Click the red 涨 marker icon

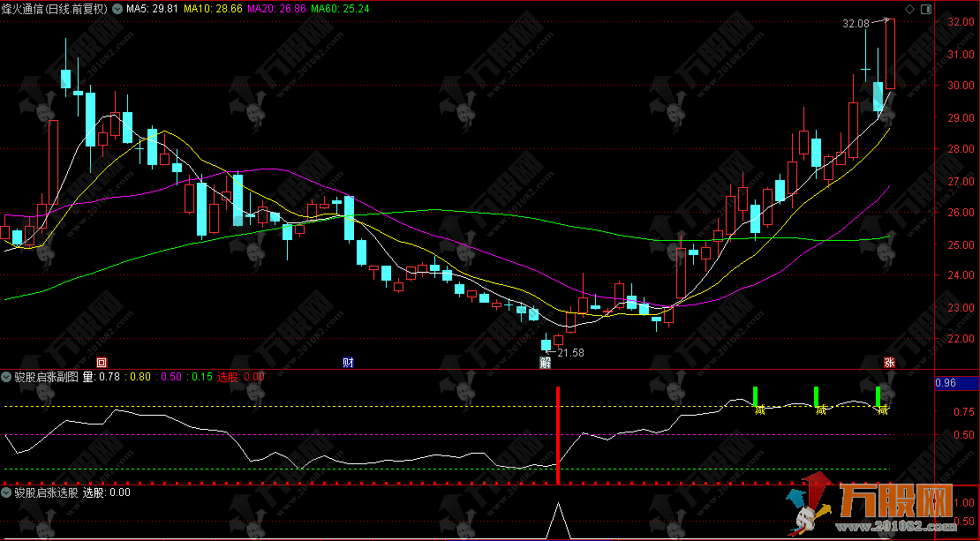pos(888,362)
